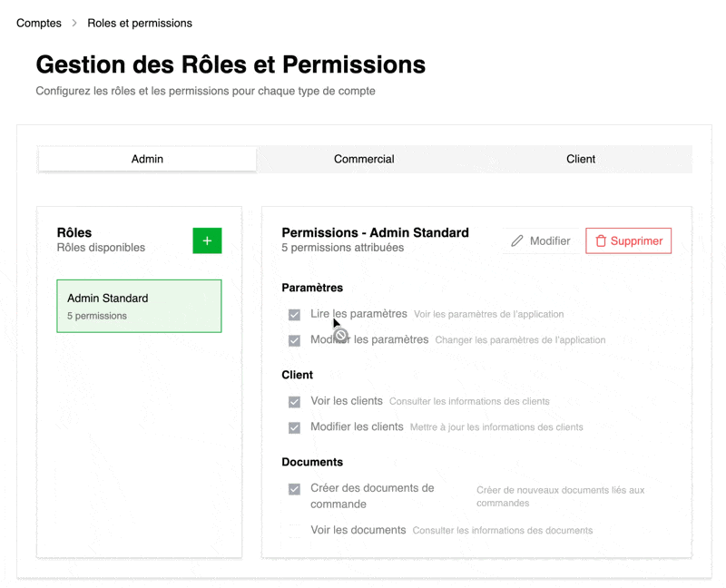Toggle Créer des documents de commande checkbox

[294, 489]
